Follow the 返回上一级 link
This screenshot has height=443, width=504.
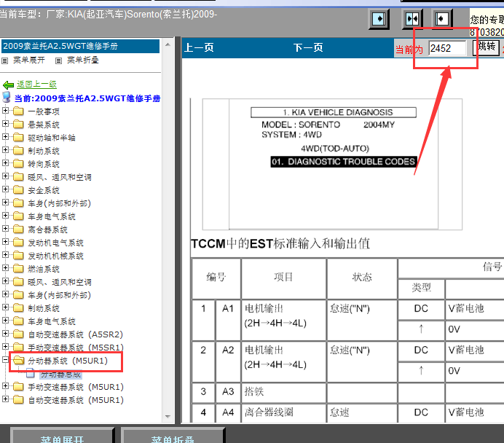36,85
